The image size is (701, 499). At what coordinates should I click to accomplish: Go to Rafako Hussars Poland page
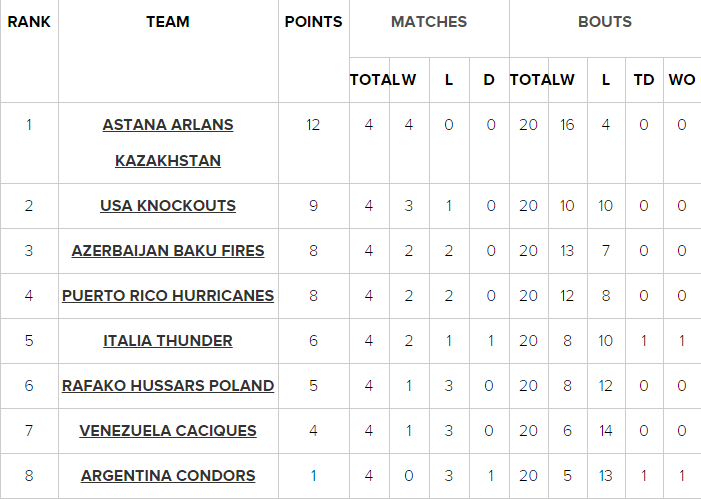[x=168, y=386]
